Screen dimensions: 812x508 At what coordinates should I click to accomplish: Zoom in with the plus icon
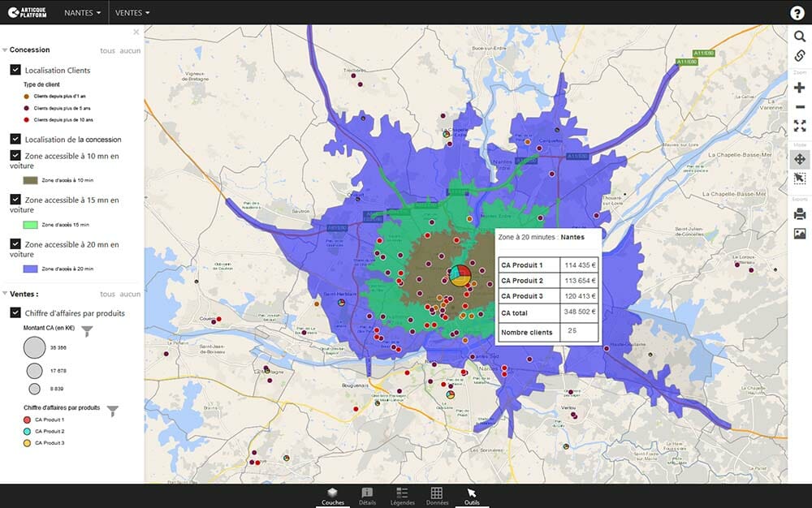(800, 88)
